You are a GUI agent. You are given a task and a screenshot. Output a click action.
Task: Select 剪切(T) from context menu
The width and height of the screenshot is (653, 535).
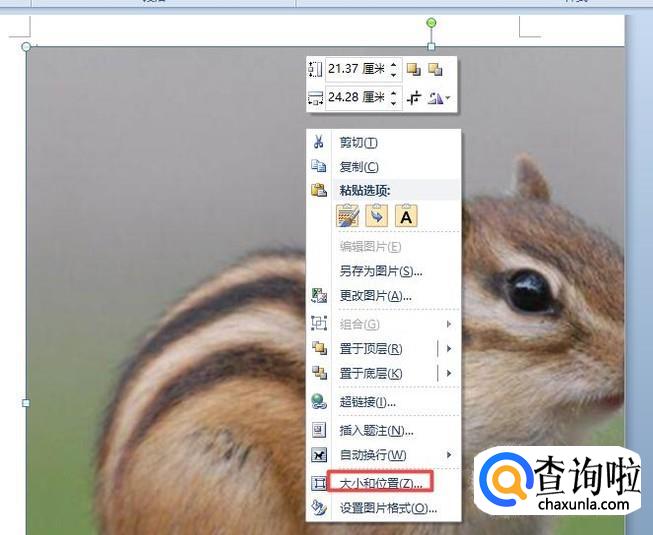tap(384, 142)
